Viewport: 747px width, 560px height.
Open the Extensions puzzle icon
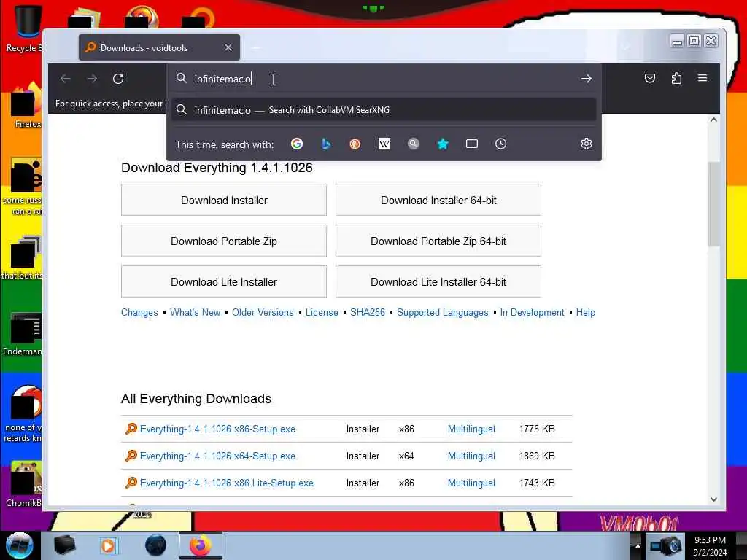tap(676, 78)
